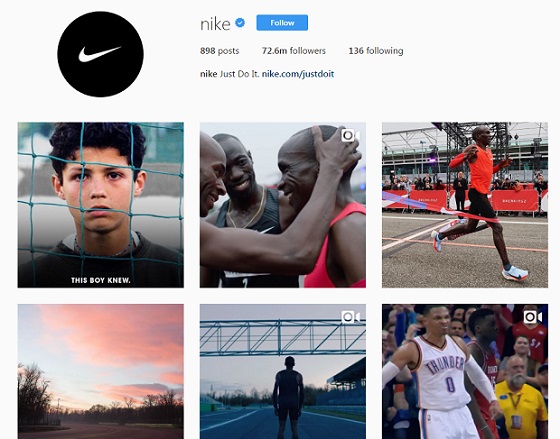Click the video camera icon on the hugging runners post
The height and width of the screenshot is (439, 560).
pos(350,135)
